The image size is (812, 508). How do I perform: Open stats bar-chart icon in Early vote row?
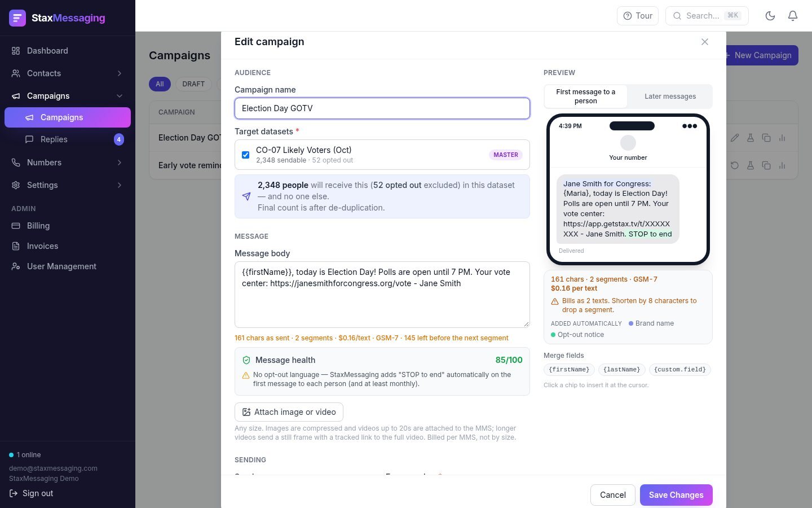[x=782, y=165]
